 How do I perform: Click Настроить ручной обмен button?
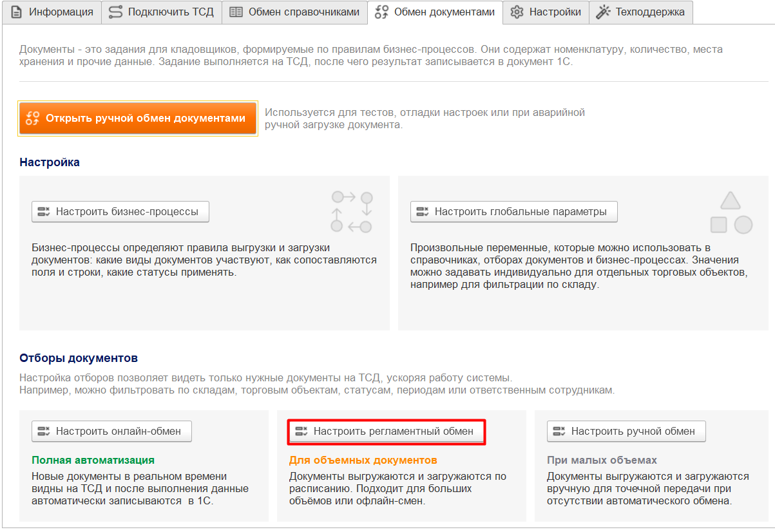pos(626,431)
